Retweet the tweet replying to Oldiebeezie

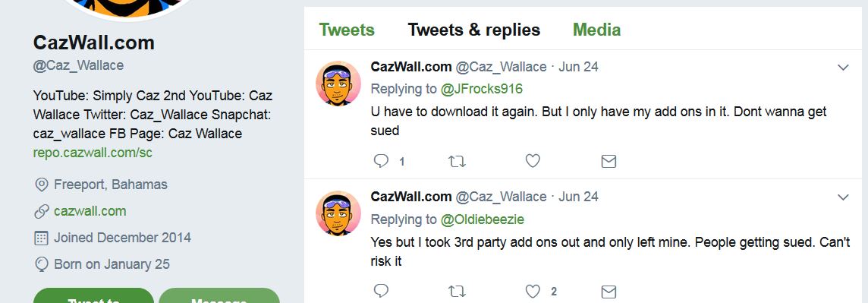457,292
